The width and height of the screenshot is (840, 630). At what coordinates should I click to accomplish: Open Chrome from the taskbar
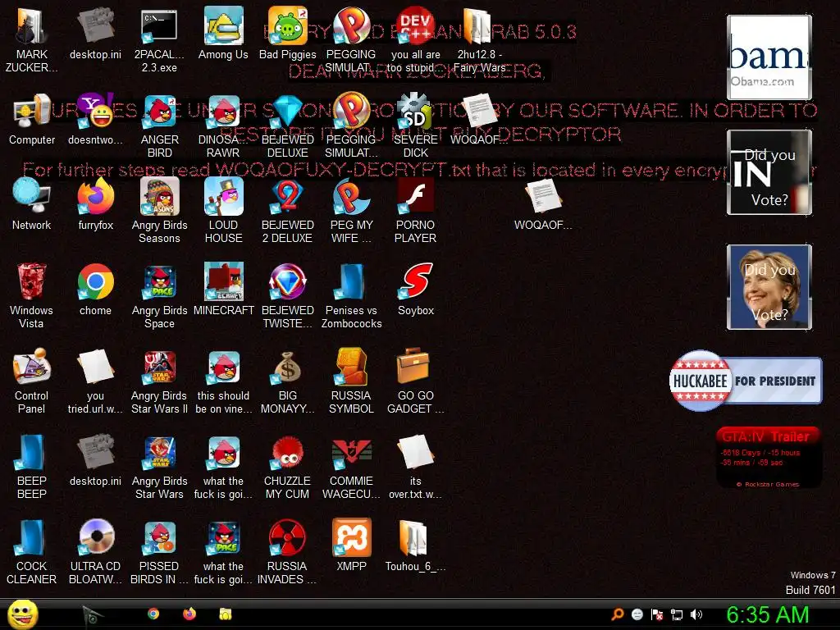(x=153, y=614)
